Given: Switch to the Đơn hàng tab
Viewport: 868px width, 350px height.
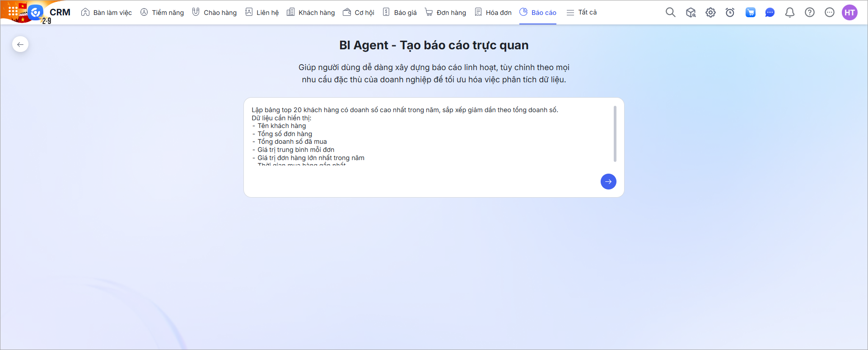Looking at the screenshot, I should [x=446, y=13].
